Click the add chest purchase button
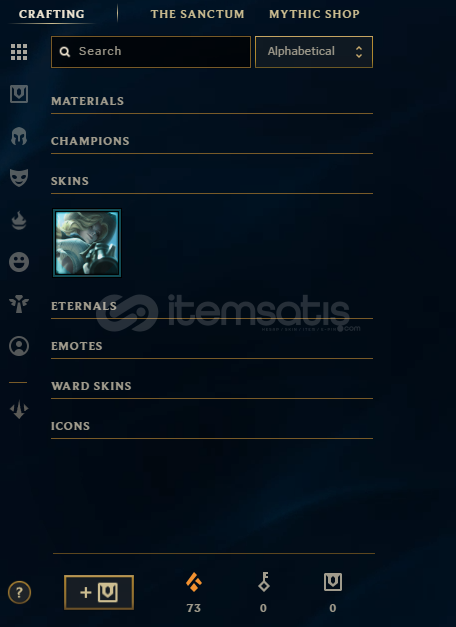The image size is (456, 627). (x=99, y=592)
